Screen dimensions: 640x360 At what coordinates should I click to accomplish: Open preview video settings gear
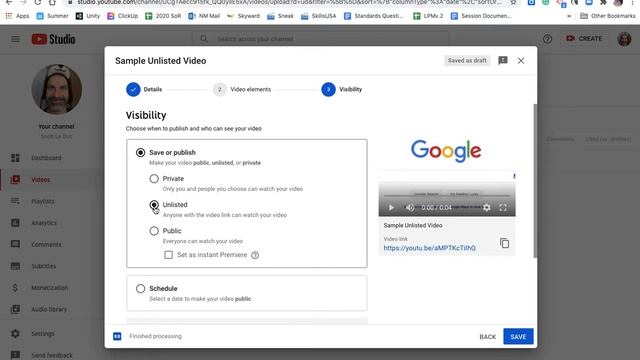(487, 208)
